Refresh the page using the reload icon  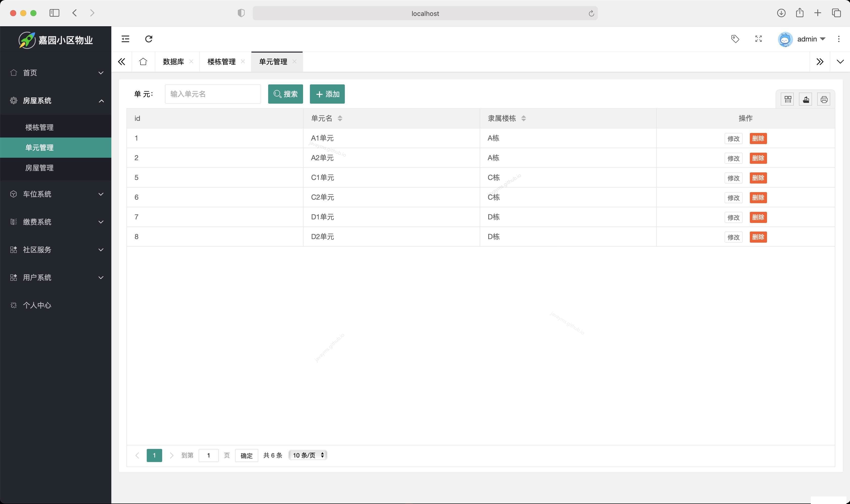point(148,39)
